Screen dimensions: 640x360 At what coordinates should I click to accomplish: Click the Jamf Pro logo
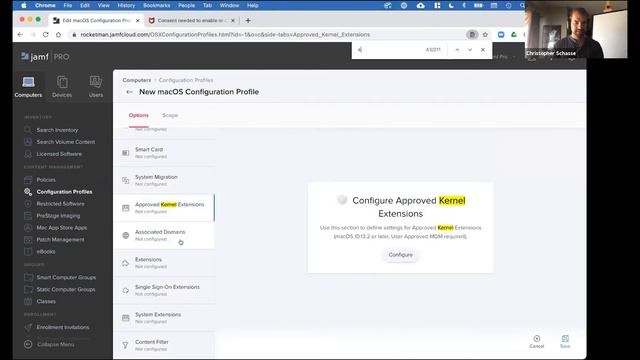[x=45, y=57]
